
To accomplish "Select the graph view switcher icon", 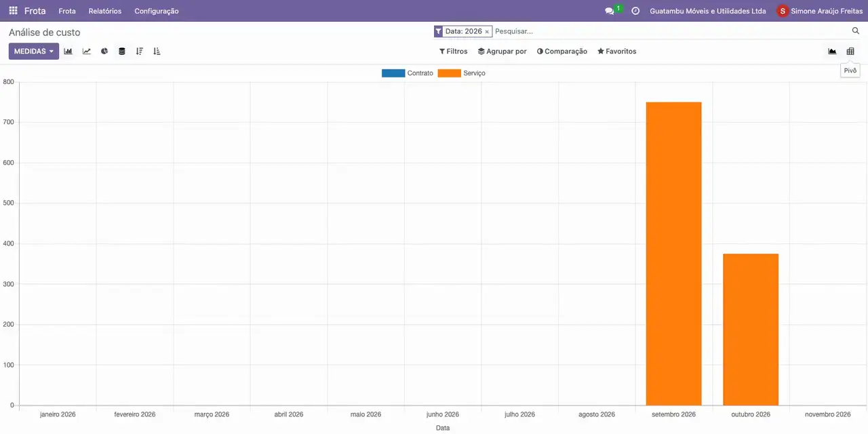I will [832, 52].
